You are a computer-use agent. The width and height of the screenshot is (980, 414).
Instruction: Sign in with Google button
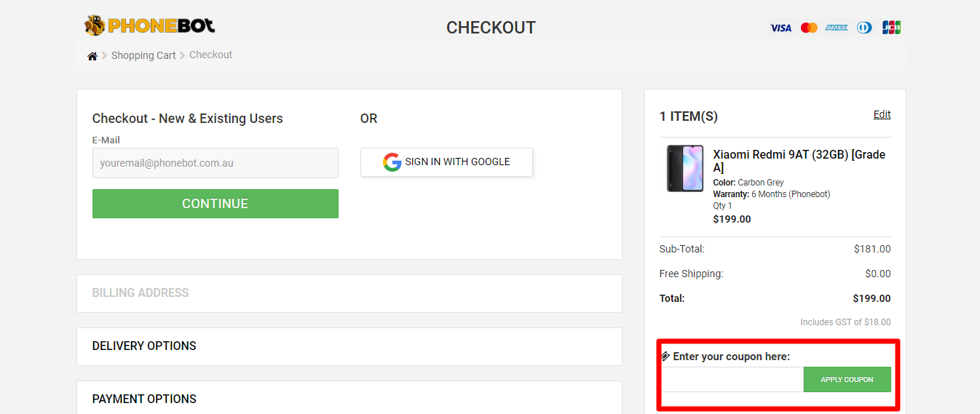[446, 162]
